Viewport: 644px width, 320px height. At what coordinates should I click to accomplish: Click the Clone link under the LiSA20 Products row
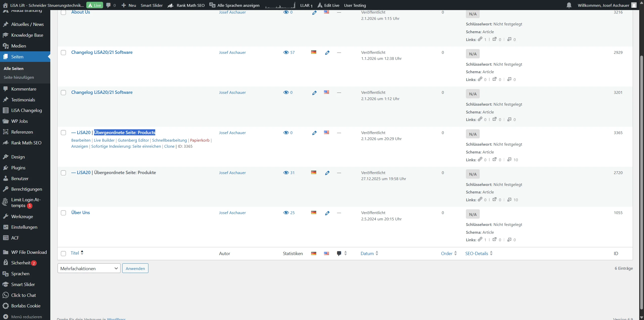pyautogui.click(x=169, y=146)
